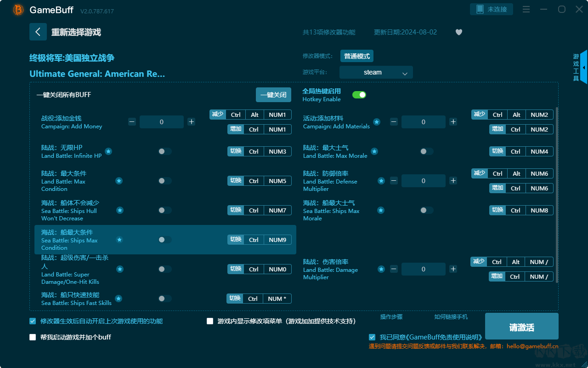Viewport: 588px width, 368px height.
Task: Increase Damage Multiplier with plus button
Action: pyautogui.click(x=453, y=269)
